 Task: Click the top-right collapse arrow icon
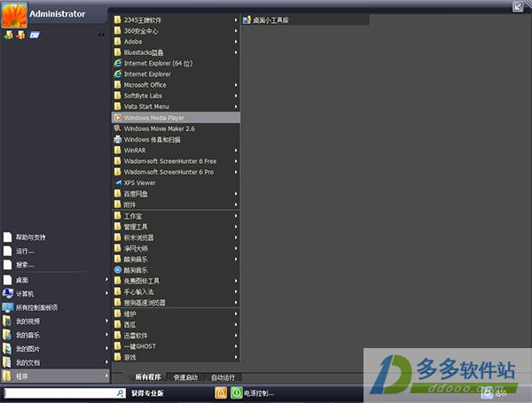point(518,6)
